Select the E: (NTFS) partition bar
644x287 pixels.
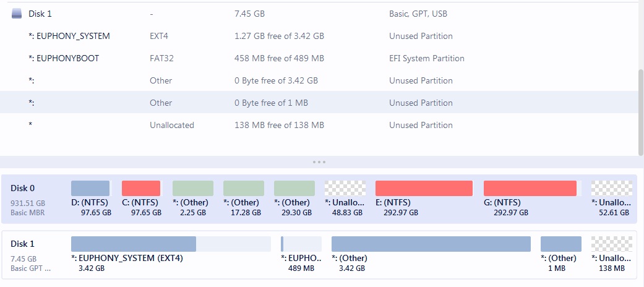(x=424, y=189)
